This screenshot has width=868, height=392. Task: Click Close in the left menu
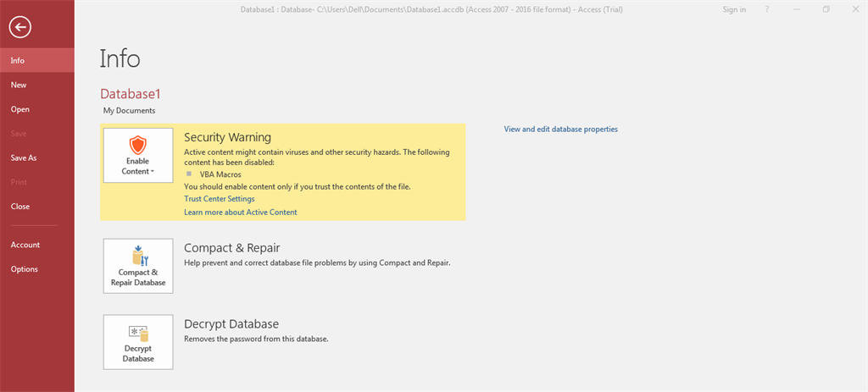(20, 207)
